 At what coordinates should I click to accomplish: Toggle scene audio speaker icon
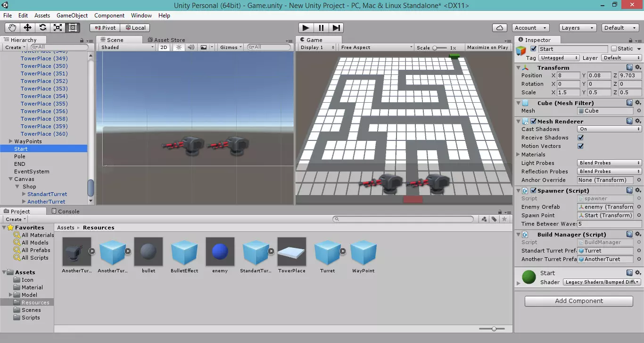point(191,47)
